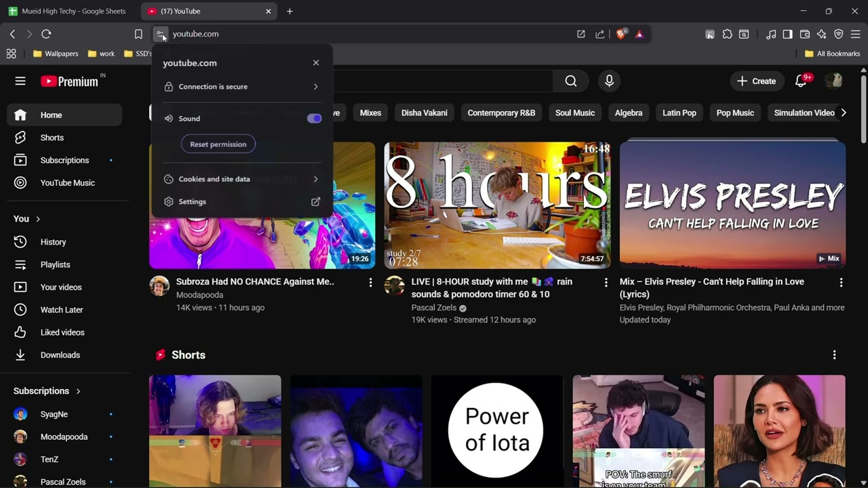Screen dimensions: 868x488
Task: Reload the page
Action: click(x=46, y=34)
